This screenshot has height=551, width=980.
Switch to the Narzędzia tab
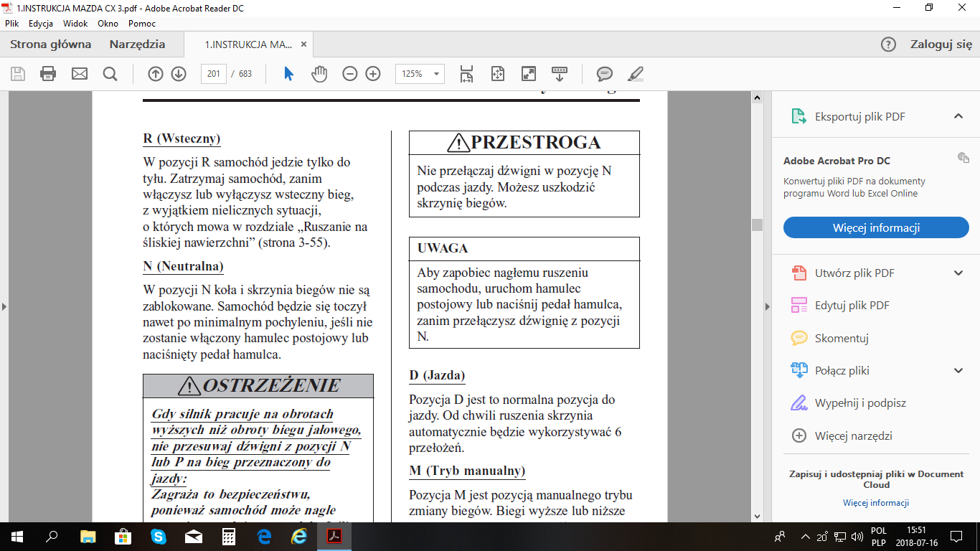pos(137,44)
